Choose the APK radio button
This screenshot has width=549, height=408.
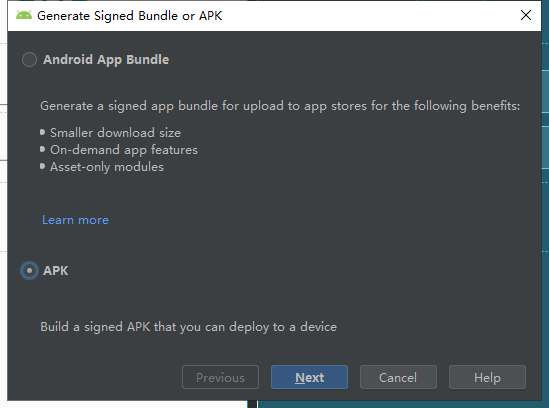coord(29,271)
